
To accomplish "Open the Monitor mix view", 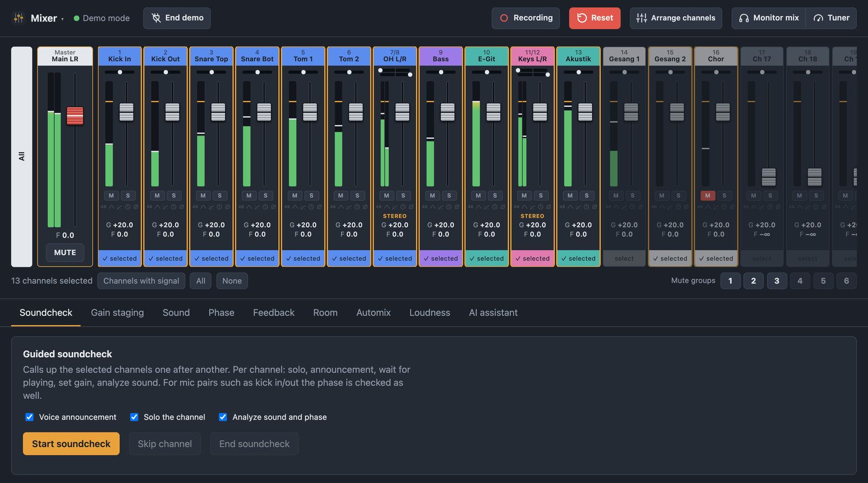I will coord(769,18).
